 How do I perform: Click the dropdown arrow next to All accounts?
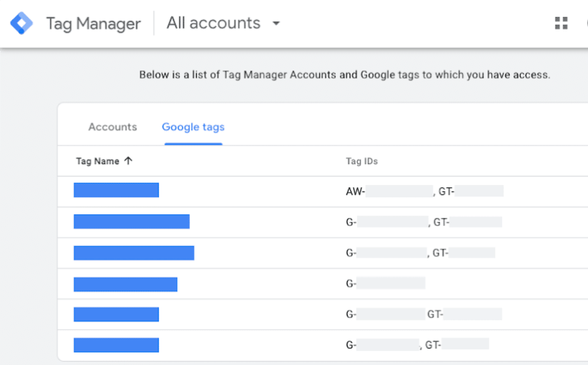276,24
